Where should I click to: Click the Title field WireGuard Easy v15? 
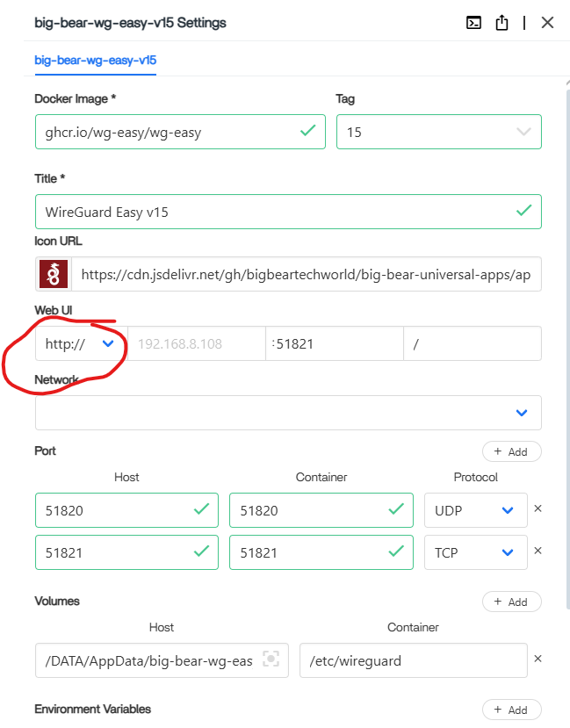pyautogui.click(x=272, y=212)
